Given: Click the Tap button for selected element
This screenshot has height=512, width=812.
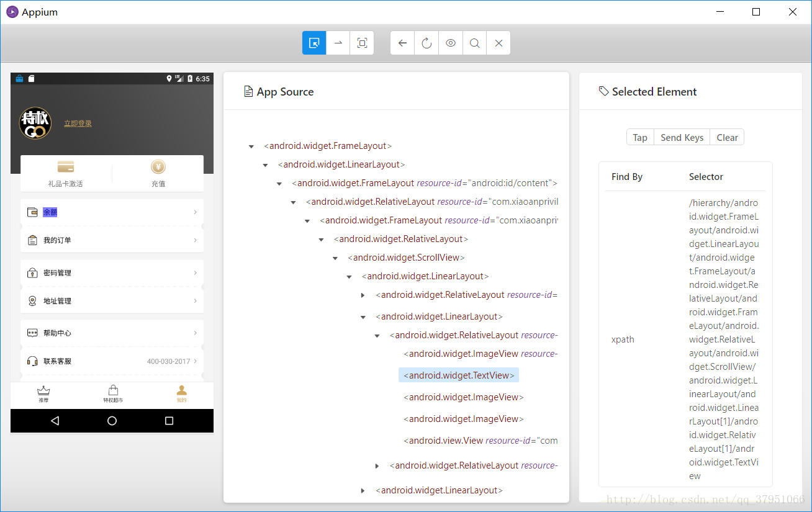Looking at the screenshot, I should click(x=640, y=138).
